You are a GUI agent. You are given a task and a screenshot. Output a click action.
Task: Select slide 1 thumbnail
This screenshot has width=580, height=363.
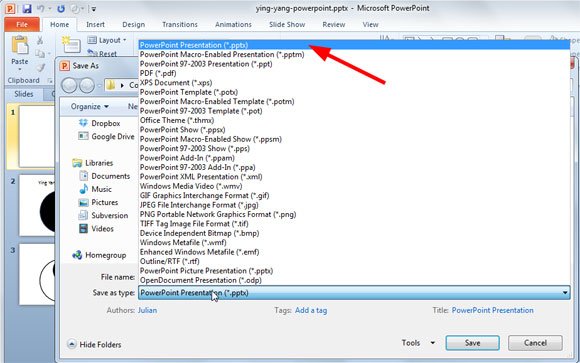pos(36,136)
